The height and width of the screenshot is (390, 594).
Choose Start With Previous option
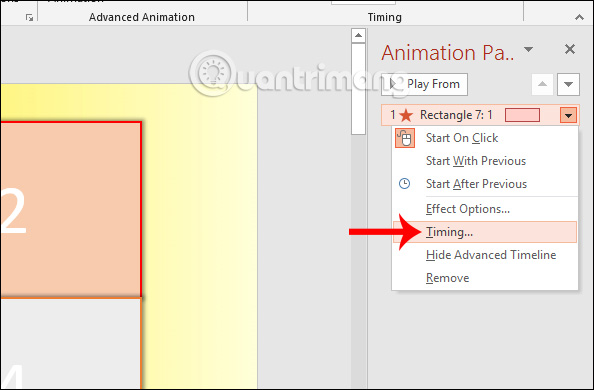pos(485,161)
